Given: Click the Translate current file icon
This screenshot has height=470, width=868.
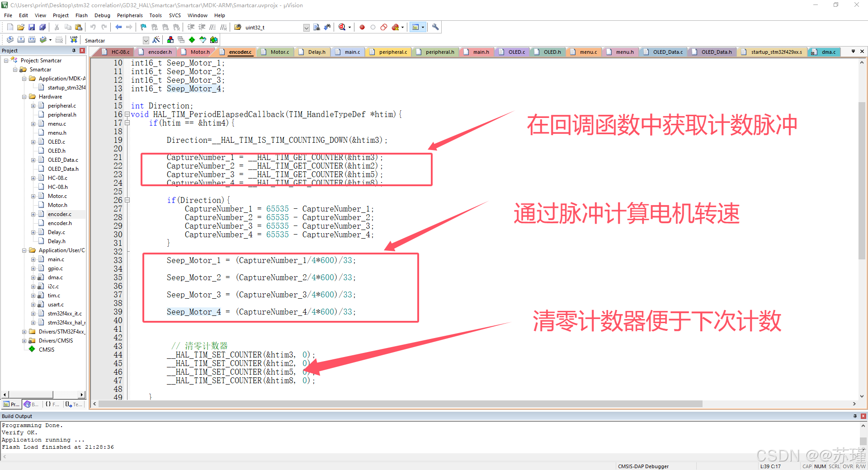Looking at the screenshot, I should tap(10, 40).
